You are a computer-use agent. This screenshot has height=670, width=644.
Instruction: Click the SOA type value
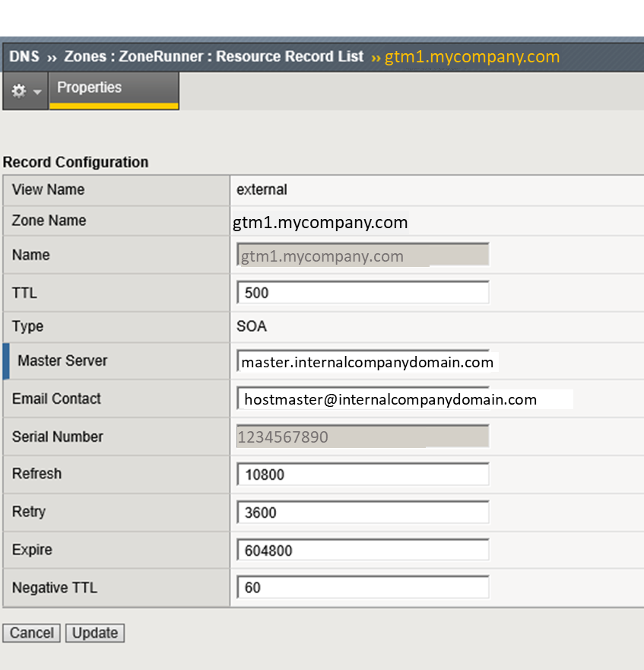click(252, 326)
